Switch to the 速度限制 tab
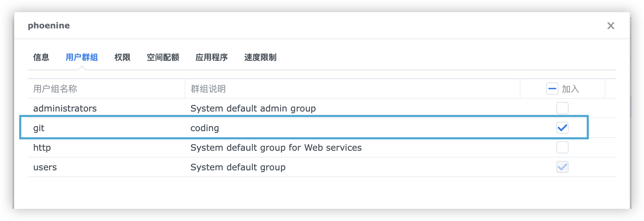 click(x=260, y=57)
